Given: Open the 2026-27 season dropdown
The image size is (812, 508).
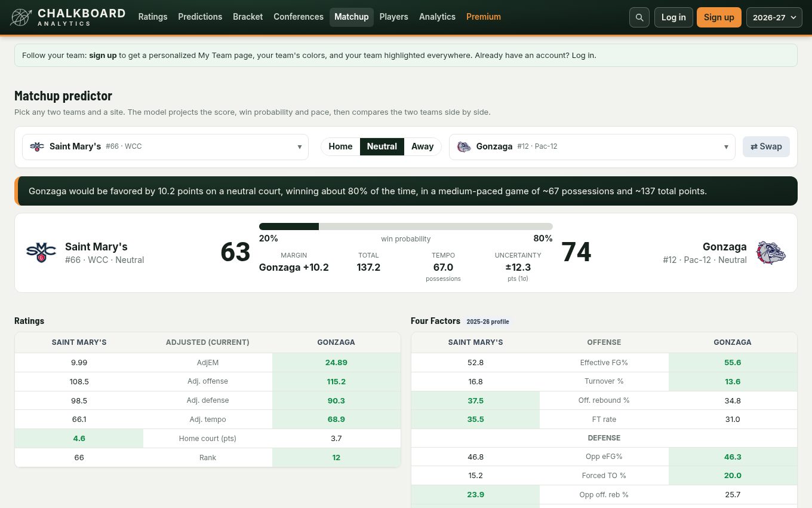Looking at the screenshot, I should 774,17.
